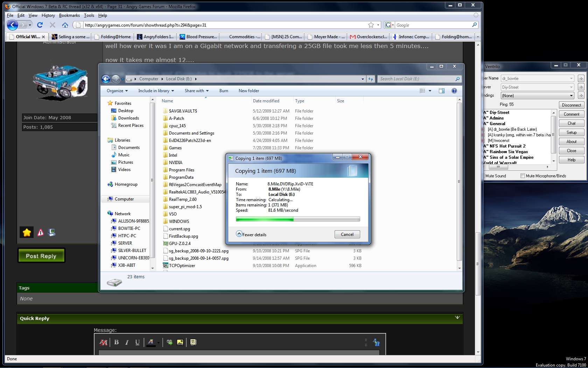
Task: Bookmark page with the star icon
Action: pyautogui.click(x=371, y=25)
